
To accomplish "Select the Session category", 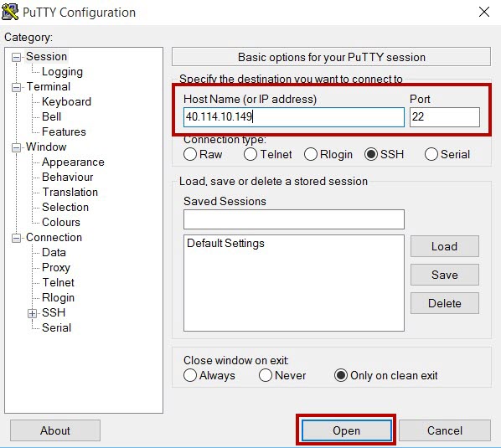I will 46,56.
